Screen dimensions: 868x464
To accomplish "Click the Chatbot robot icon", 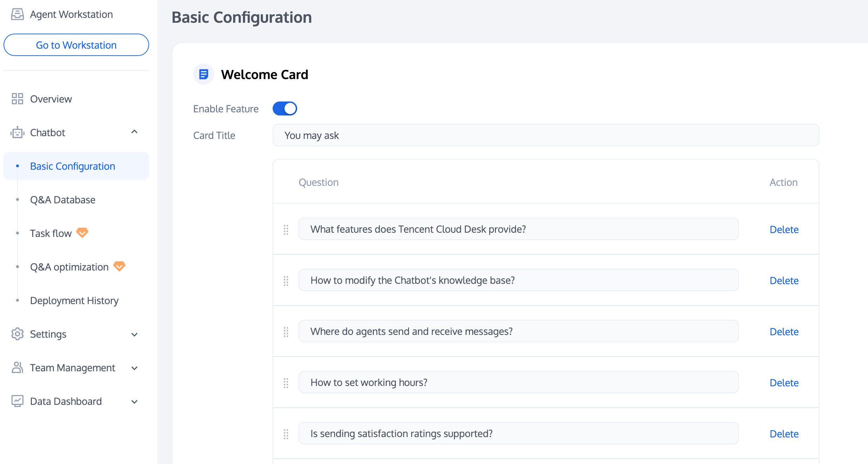I will [17, 133].
